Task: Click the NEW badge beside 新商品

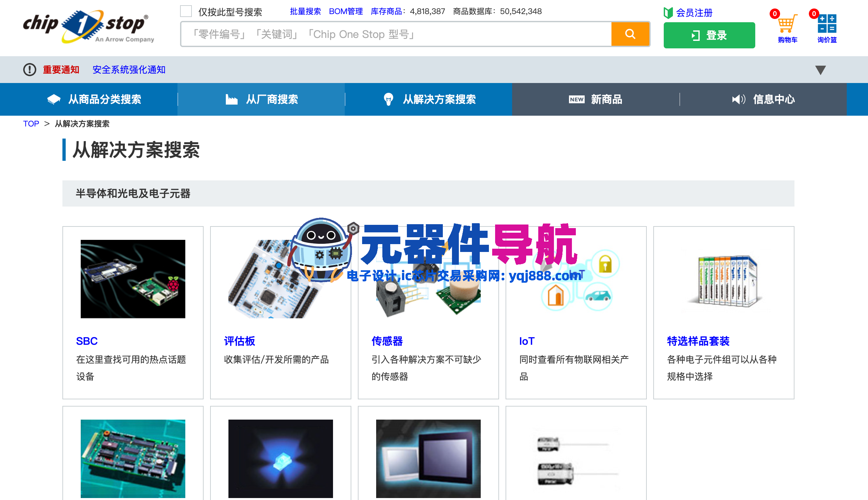Action: [577, 99]
